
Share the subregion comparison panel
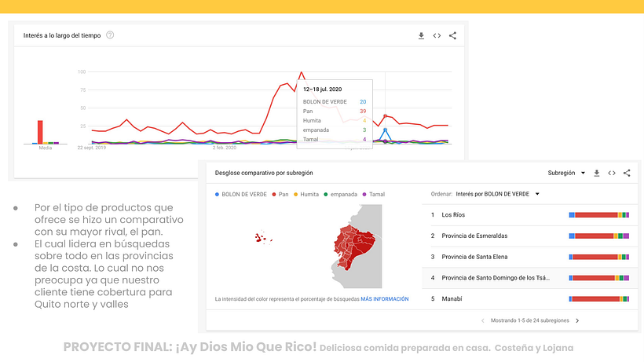click(627, 173)
